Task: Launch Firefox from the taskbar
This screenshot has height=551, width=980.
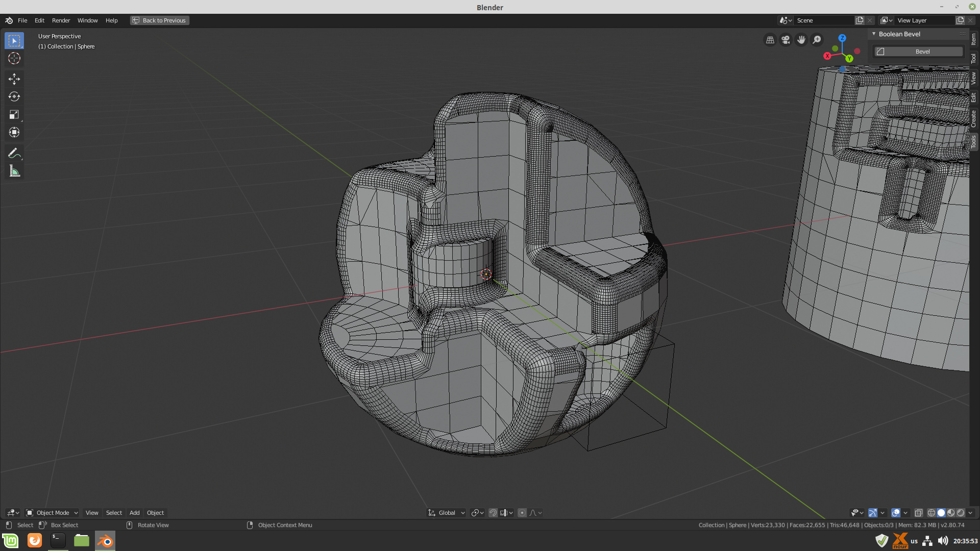Action: click(x=35, y=540)
